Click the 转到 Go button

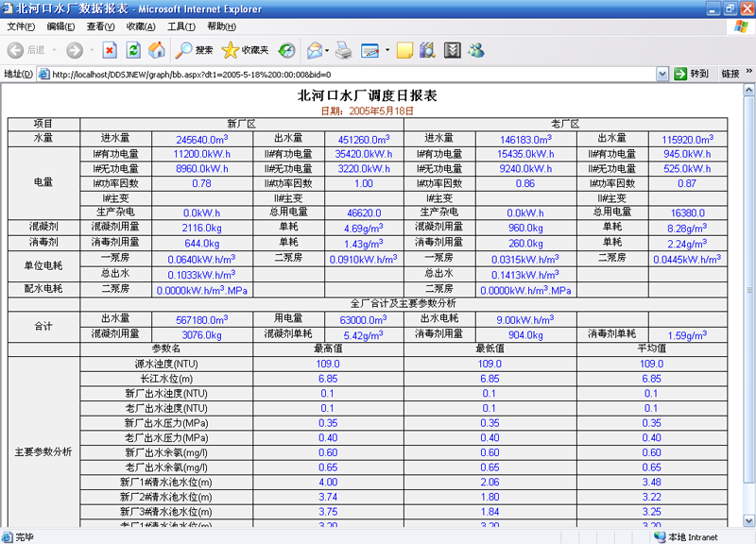tap(692, 75)
